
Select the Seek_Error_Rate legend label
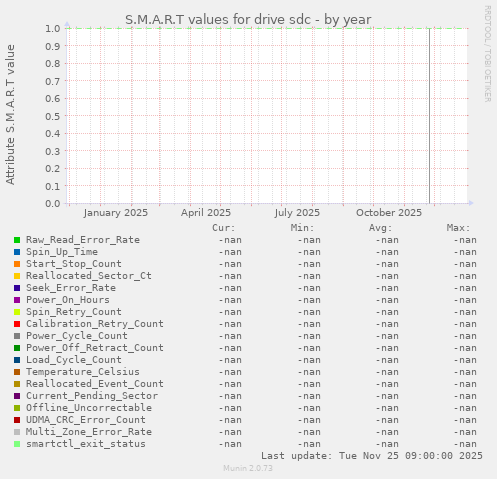tap(71, 288)
